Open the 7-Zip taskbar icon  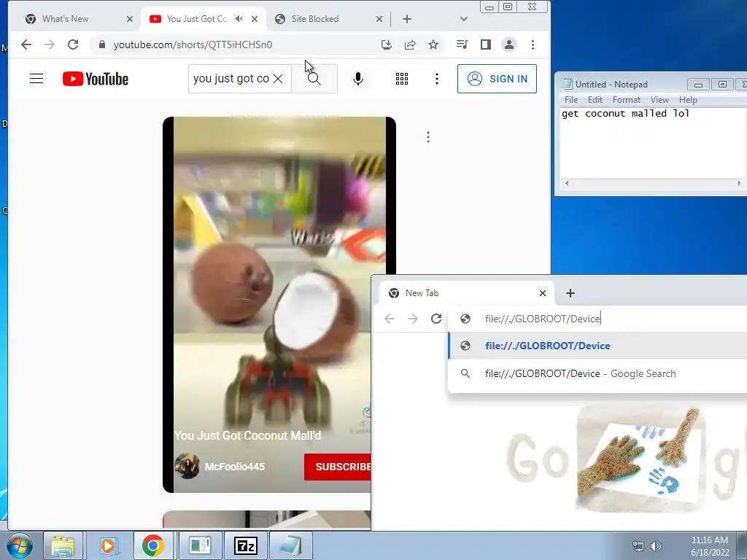pyautogui.click(x=246, y=545)
